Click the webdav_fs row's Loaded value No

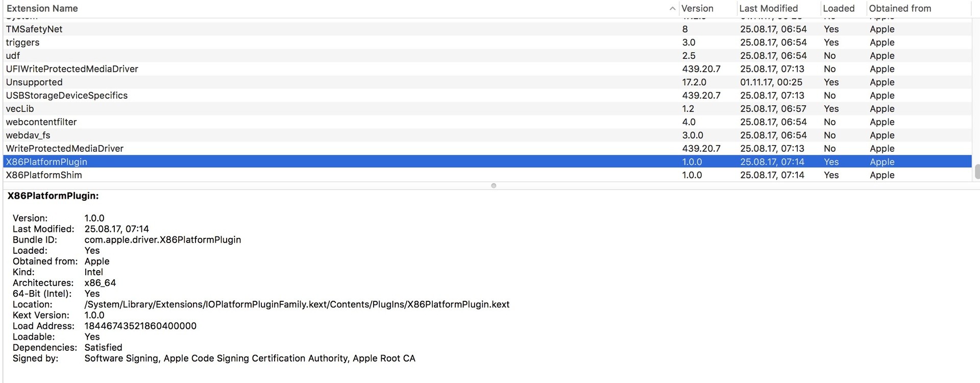(830, 135)
